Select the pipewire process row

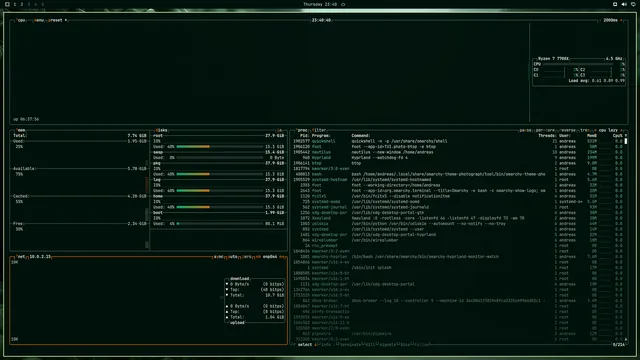[458, 334]
